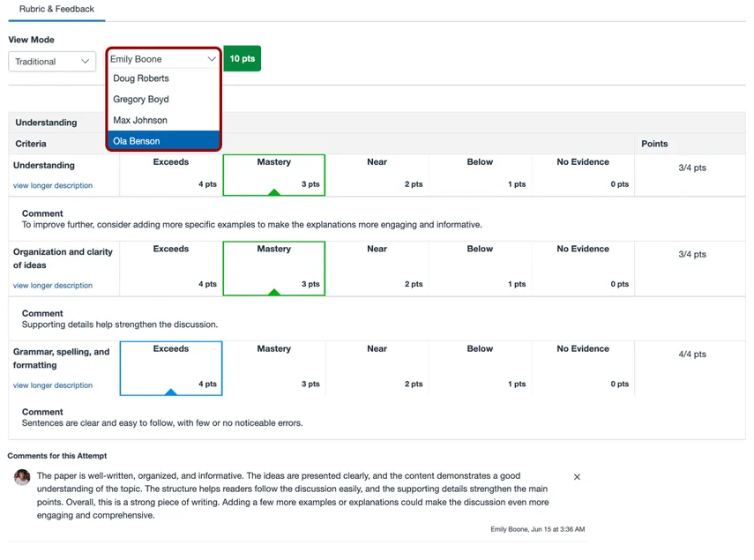
Task: Choose Below for Organization and clarity of ideas
Action: 480,268
